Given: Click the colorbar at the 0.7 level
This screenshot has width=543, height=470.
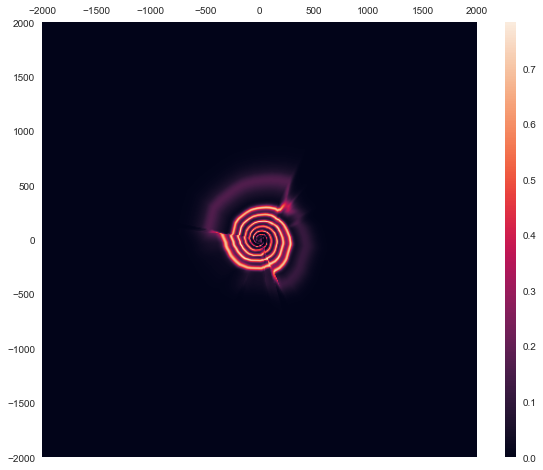Looking at the screenshot, I should pyautogui.click(x=510, y=69).
